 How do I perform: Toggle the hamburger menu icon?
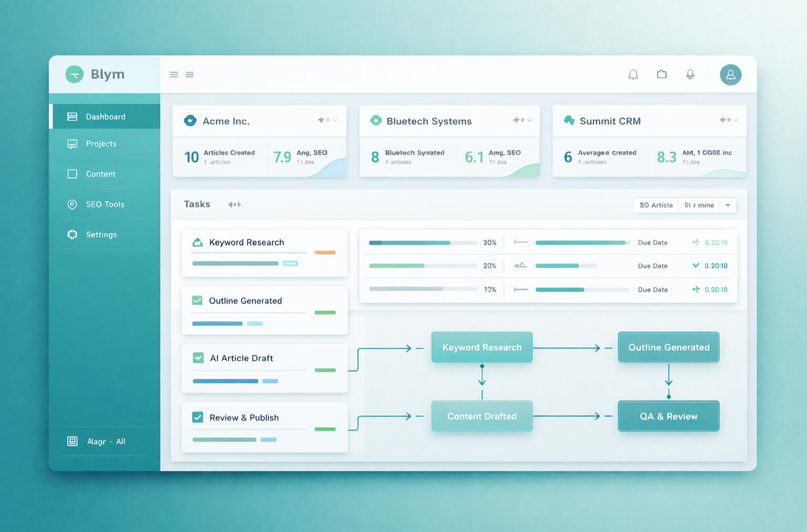(174, 75)
